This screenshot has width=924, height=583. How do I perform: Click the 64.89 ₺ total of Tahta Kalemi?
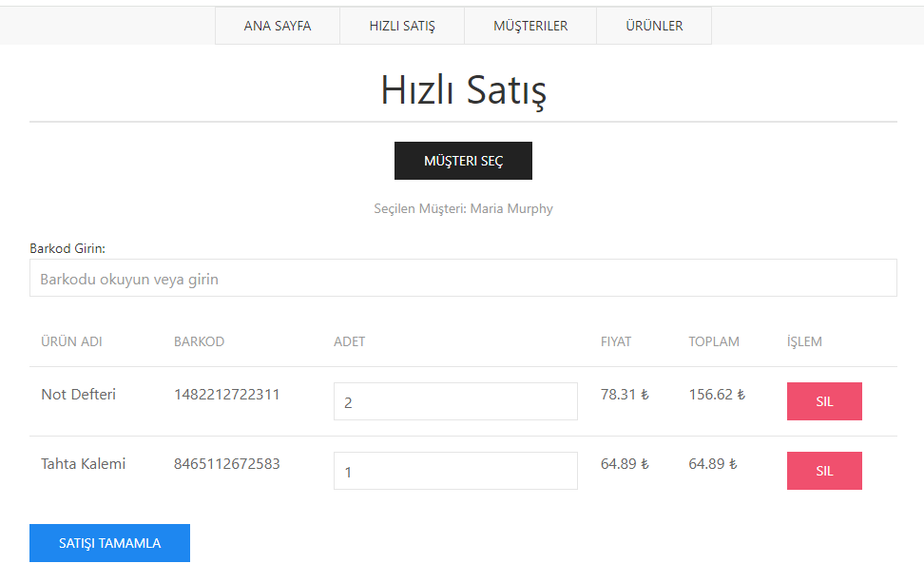(x=713, y=464)
